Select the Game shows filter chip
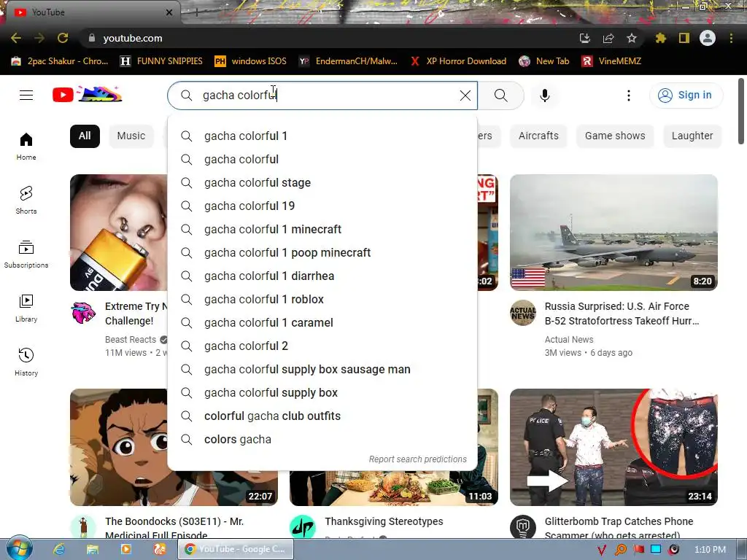 point(615,136)
